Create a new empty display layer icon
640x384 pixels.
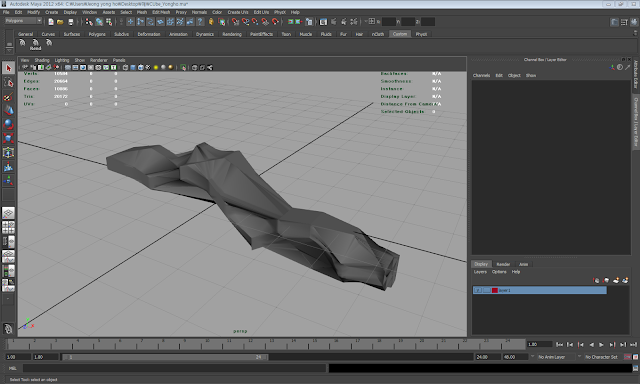click(x=616, y=280)
